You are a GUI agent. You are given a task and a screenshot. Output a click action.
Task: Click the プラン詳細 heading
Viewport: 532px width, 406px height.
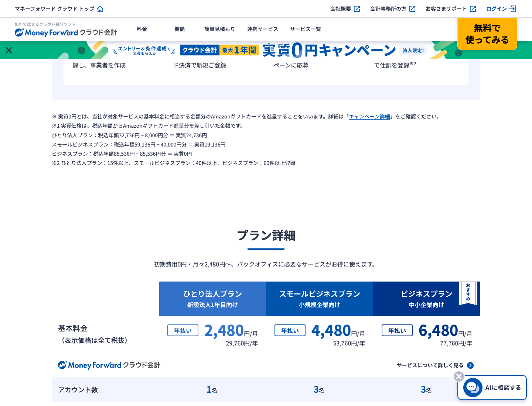pos(266,235)
